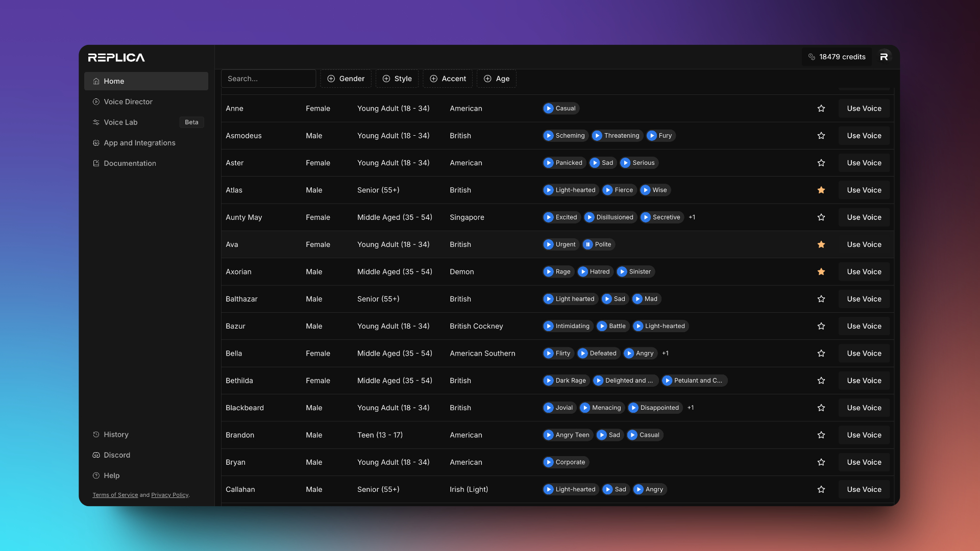Toggle favorite star for Atlas voice
The width and height of the screenshot is (980, 551).
(x=821, y=190)
